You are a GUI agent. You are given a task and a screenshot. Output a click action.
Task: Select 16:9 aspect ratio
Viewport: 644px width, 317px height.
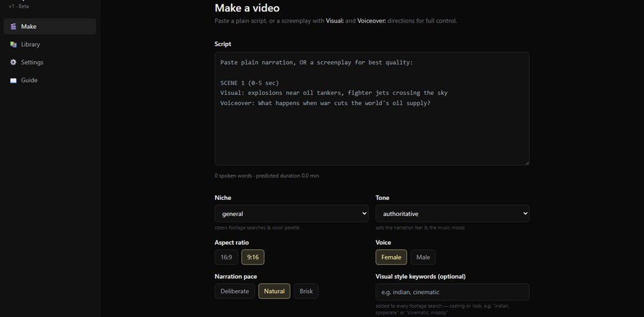pyautogui.click(x=226, y=257)
